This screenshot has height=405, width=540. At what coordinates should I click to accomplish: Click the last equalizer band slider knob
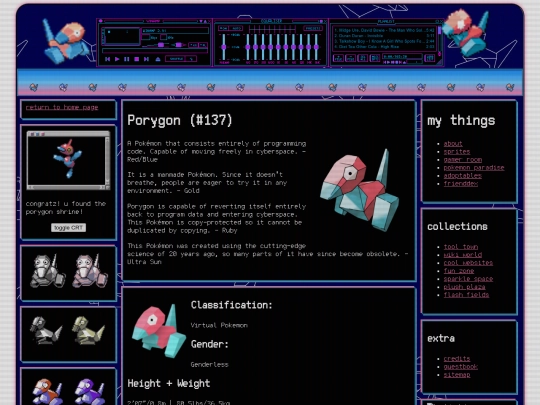tap(316, 47)
